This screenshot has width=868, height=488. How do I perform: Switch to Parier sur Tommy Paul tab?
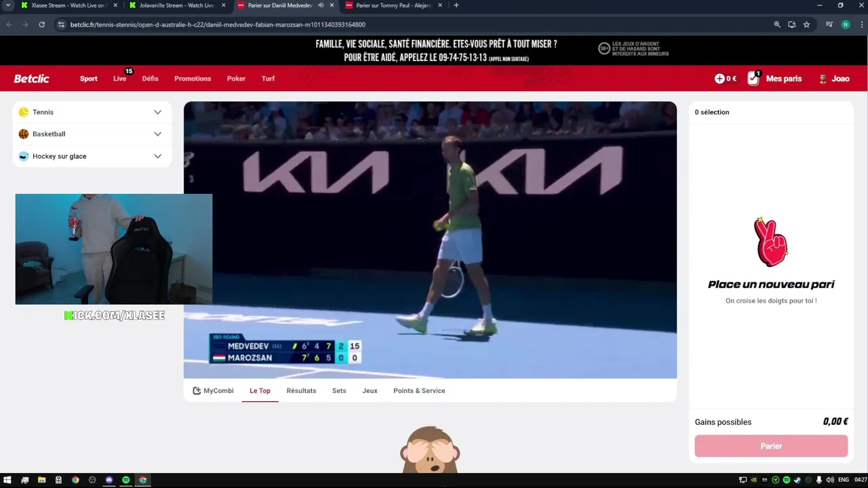(x=393, y=5)
